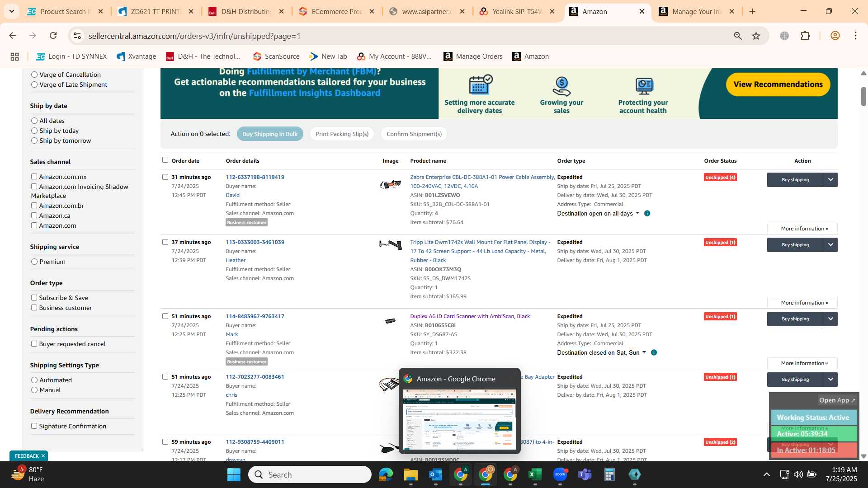Switch to the ZD621 TT PRINT tab
Viewport: 868px width, 488px height.
point(155,12)
